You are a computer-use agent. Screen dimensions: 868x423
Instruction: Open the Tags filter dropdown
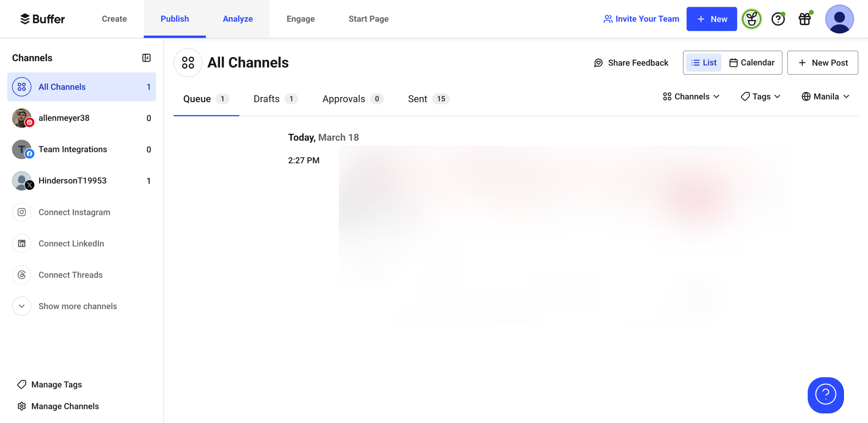(761, 97)
